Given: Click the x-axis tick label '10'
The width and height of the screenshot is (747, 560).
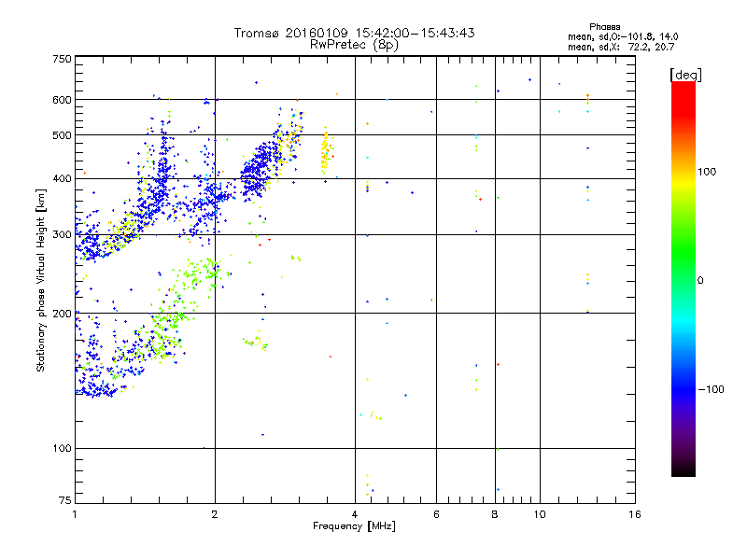Looking at the screenshot, I should [x=540, y=514].
